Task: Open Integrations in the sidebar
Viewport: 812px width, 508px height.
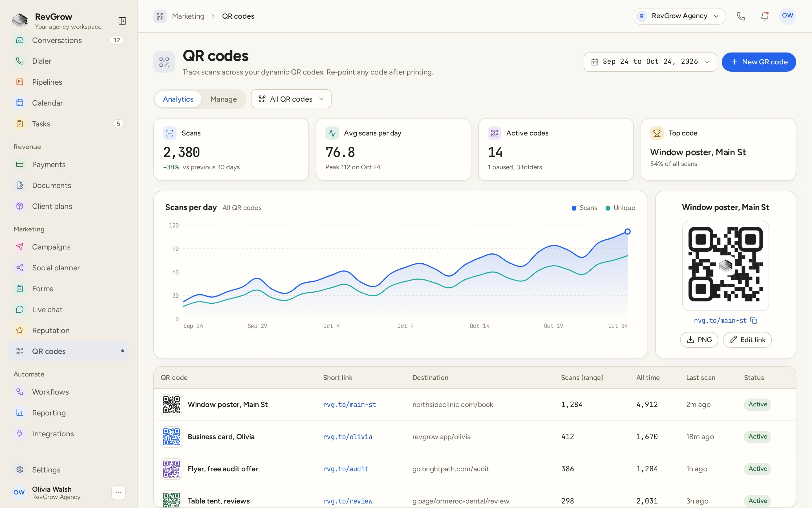Action: pyautogui.click(x=69, y=434)
